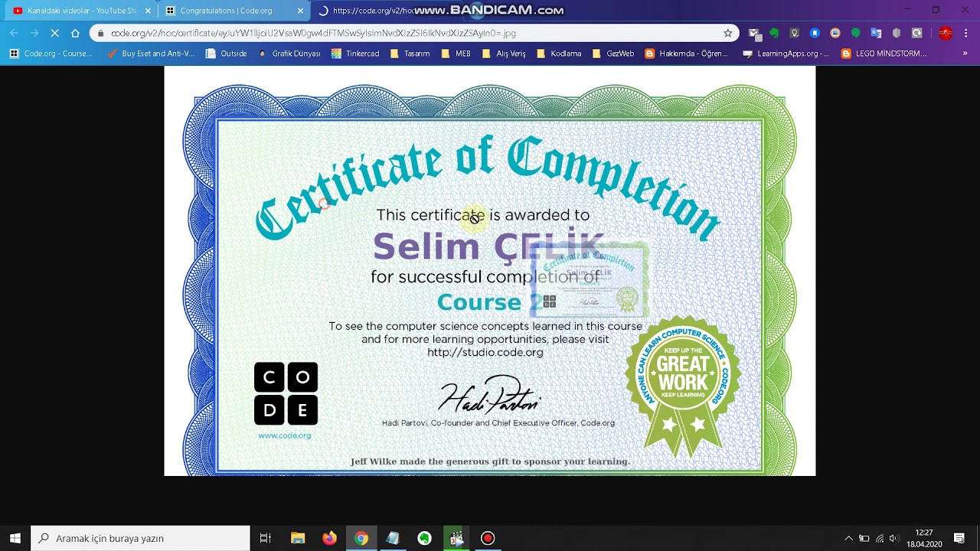Image resolution: width=980 pixels, height=551 pixels.
Task: Open the Bandicam recorder taskbar icon
Action: tap(488, 538)
